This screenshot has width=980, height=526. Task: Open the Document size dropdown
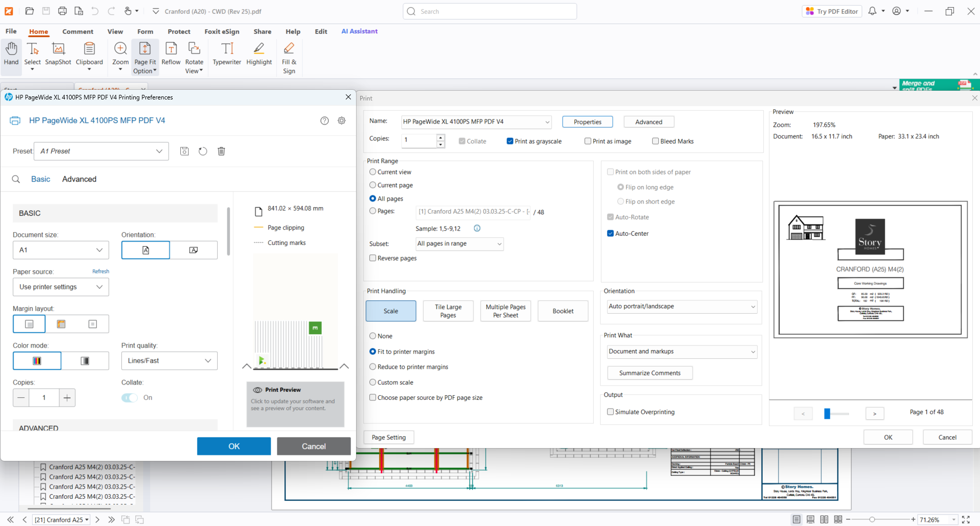click(61, 250)
